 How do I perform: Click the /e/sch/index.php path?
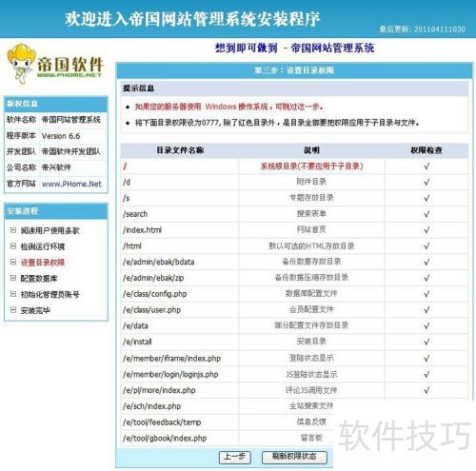coord(151,406)
